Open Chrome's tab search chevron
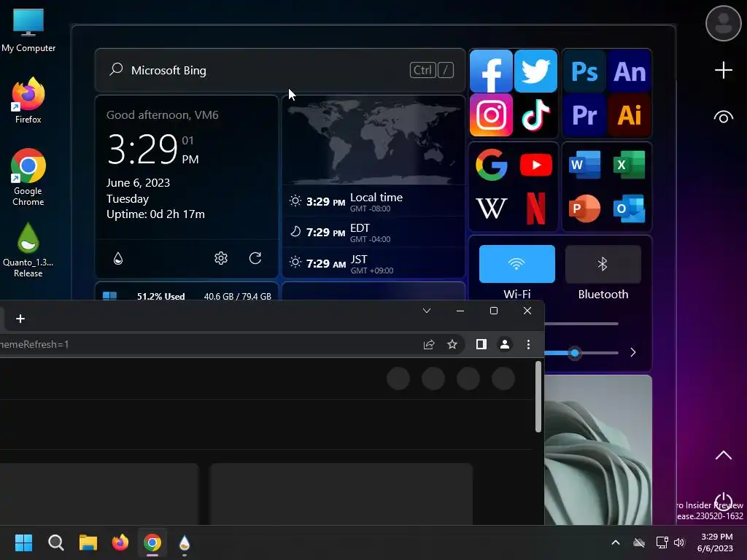This screenshot has height=560, width=747. tap(426, 311)
